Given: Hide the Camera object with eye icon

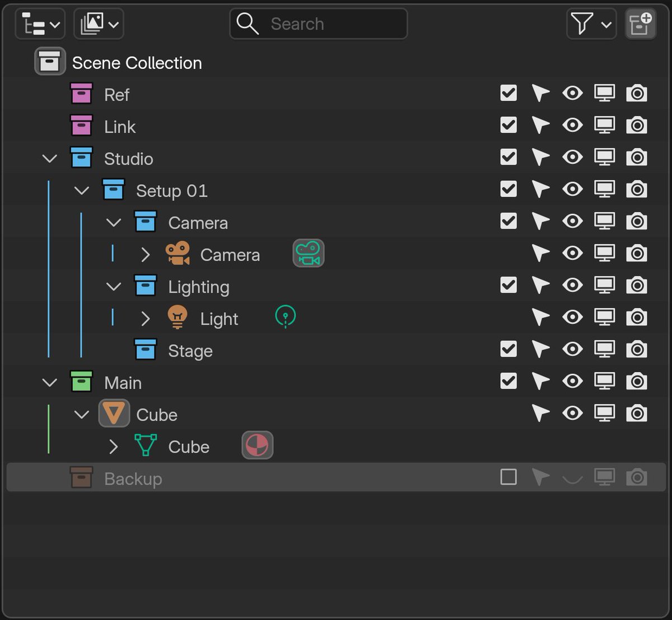Looking at the screenshot, I should click(x=572, y=253).
